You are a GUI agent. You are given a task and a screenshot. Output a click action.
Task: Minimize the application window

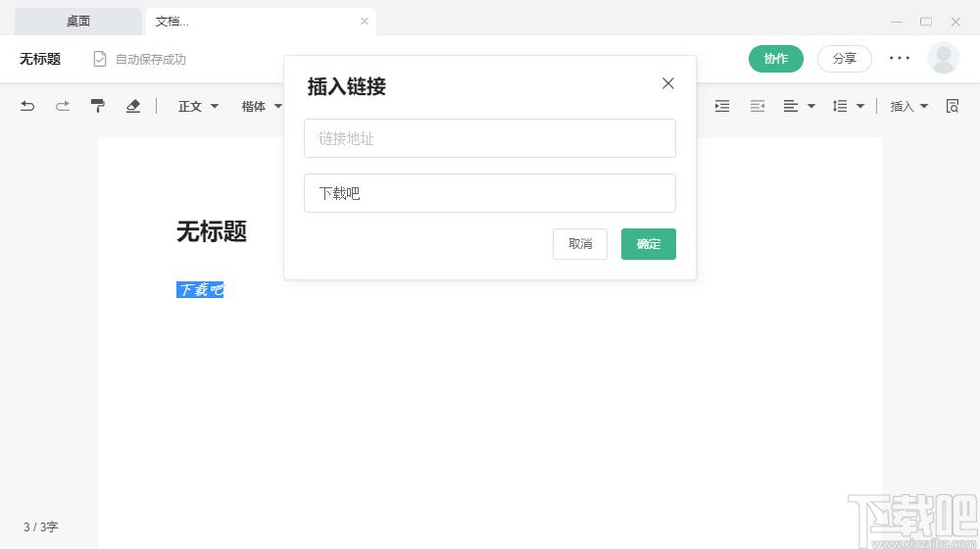pyautogui.click(x=897, y=22)
